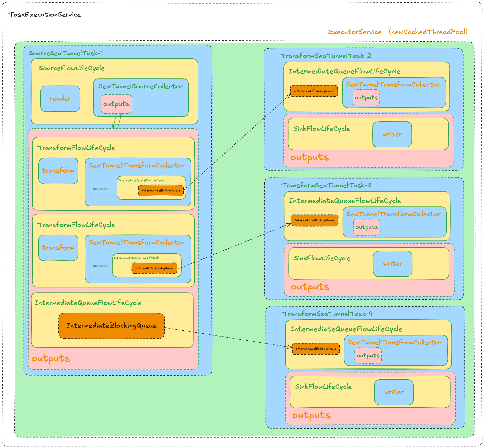This screenshot has height=448, width=484.
Task: Select the writer box in TransformSeaTunnelTask-2
Action: (x=392, y=134)
